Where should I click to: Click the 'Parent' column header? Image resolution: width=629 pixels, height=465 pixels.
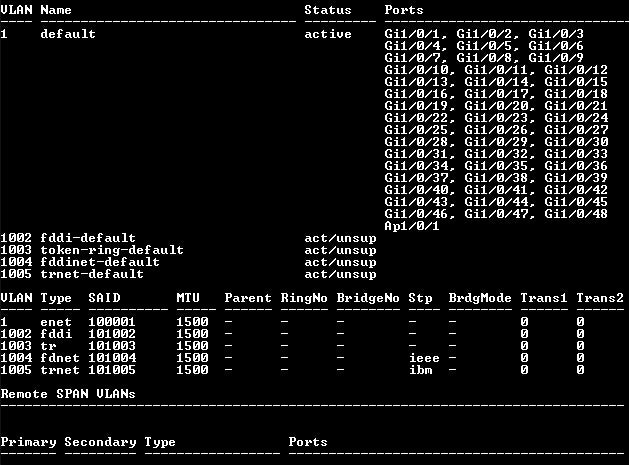click(x=248, y=298)
